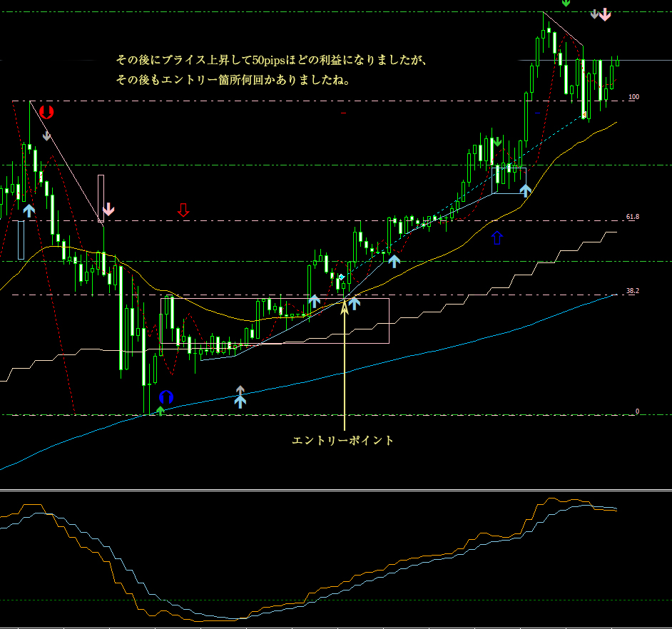Click head of the yellow entry point arrow
The image size is (672, 629).
coord(345,307)
